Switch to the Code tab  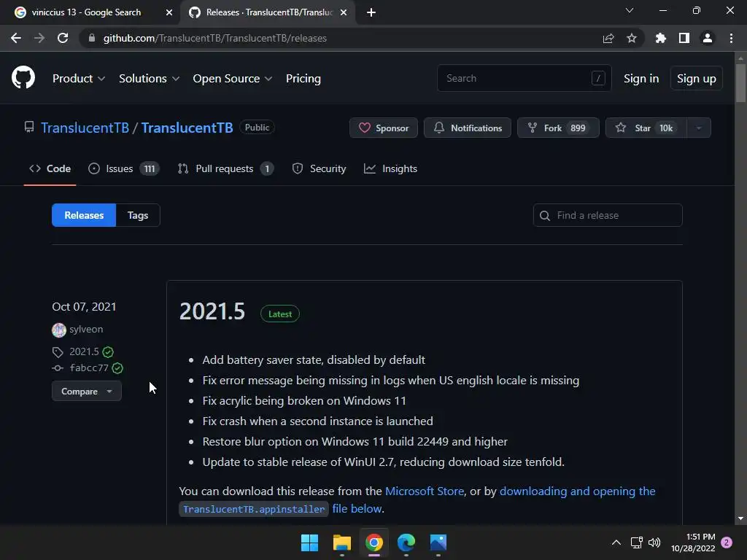[50, 168]
